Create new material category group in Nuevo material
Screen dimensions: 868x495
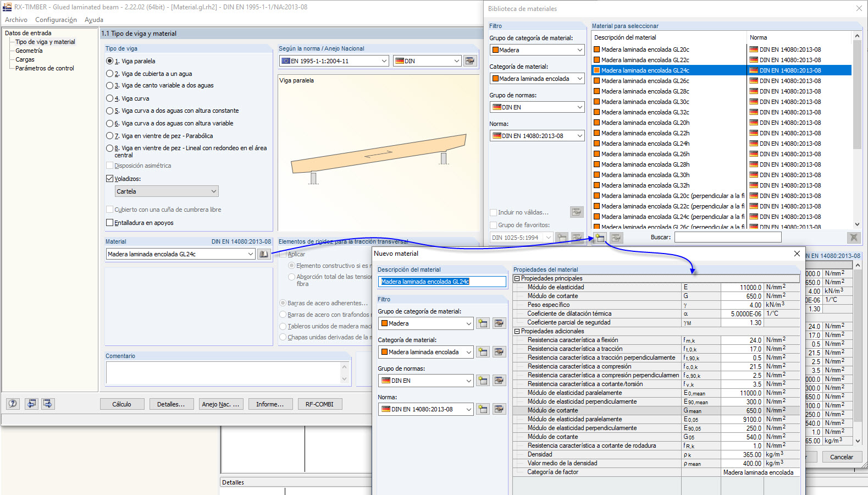pos(483,323)
